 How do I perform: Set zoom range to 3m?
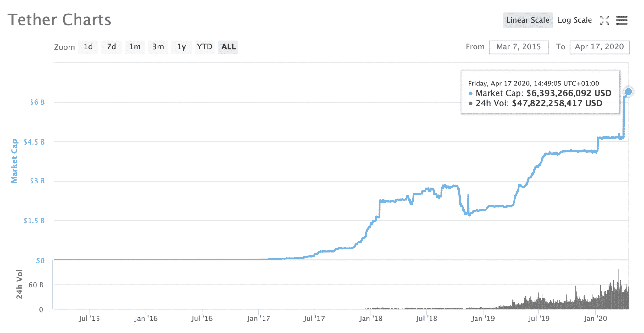(x=158, y=47)
